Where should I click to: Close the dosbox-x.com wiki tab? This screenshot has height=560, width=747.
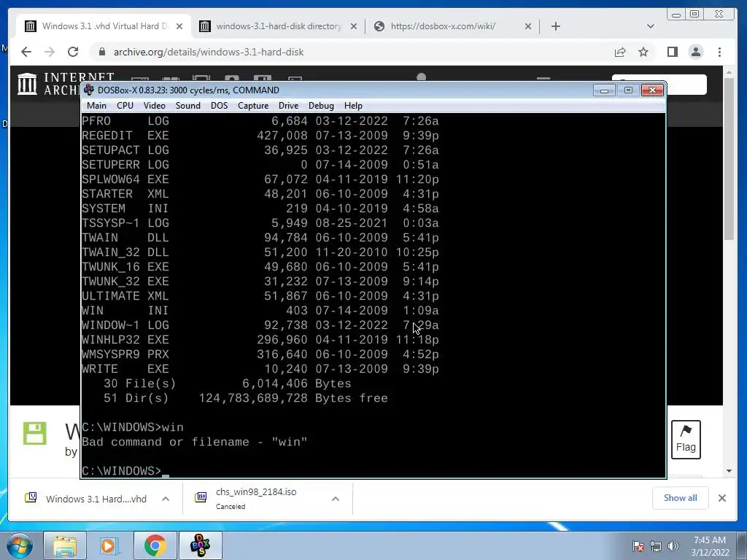[528, 27]
